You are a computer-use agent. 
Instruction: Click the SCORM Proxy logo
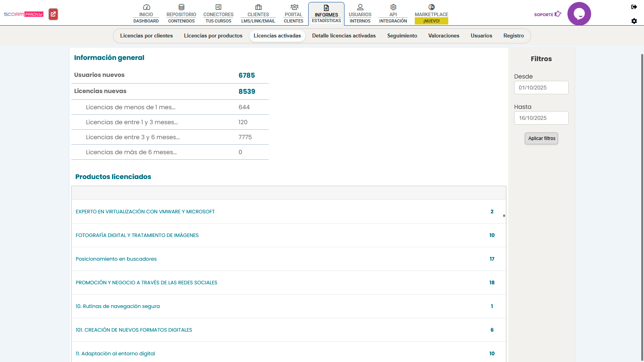click(x=24, y=14)
